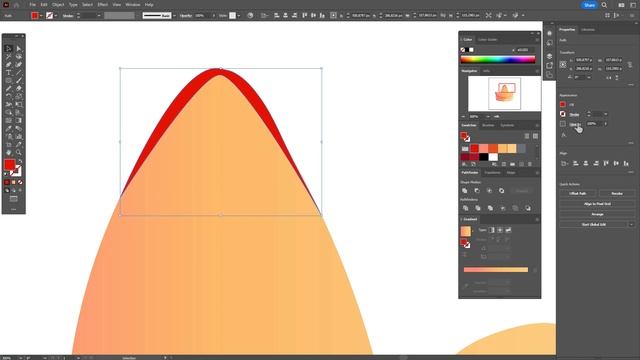Open the dropdown beside Start Global Edit
The width and height of the screenshot is (640, 360).
[x=631, y=224]
